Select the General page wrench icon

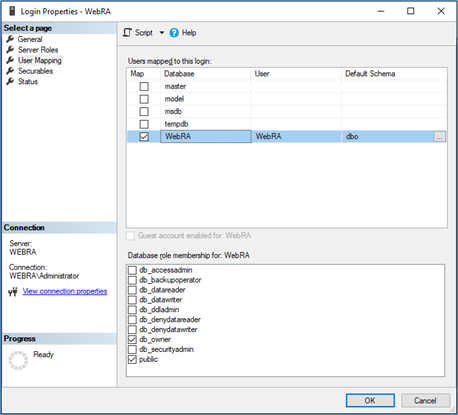click(x=10, y=39)
